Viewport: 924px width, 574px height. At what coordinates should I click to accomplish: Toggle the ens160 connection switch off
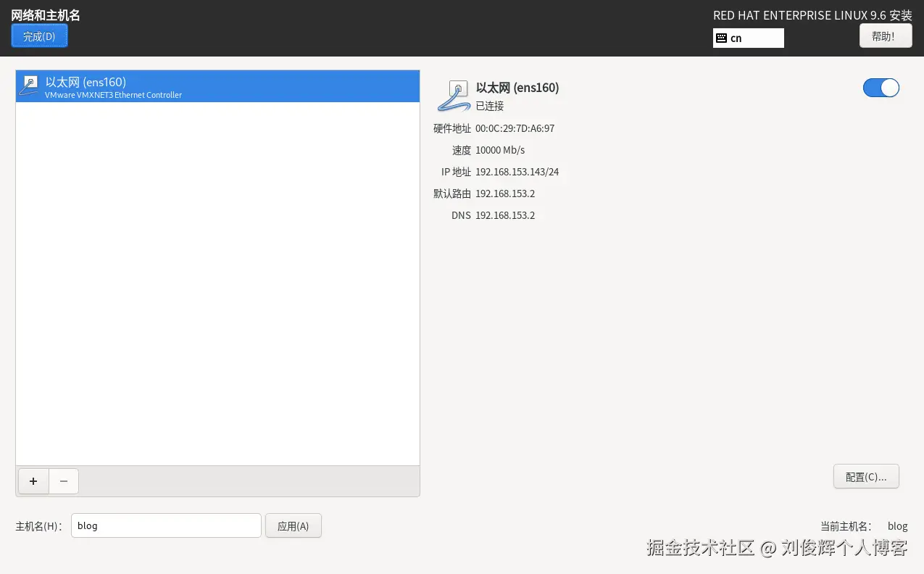pos(881,88)
